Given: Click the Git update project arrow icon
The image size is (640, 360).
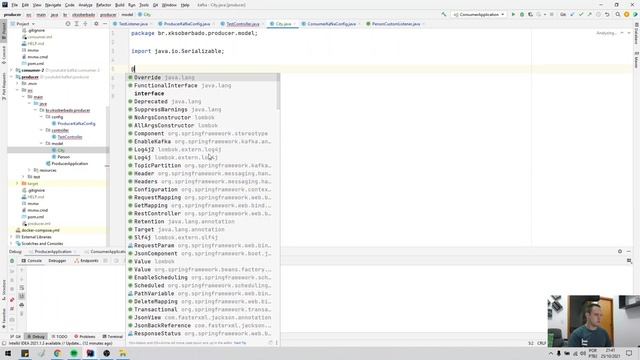Looking at the screenshot, I should [x=572, y=14].
